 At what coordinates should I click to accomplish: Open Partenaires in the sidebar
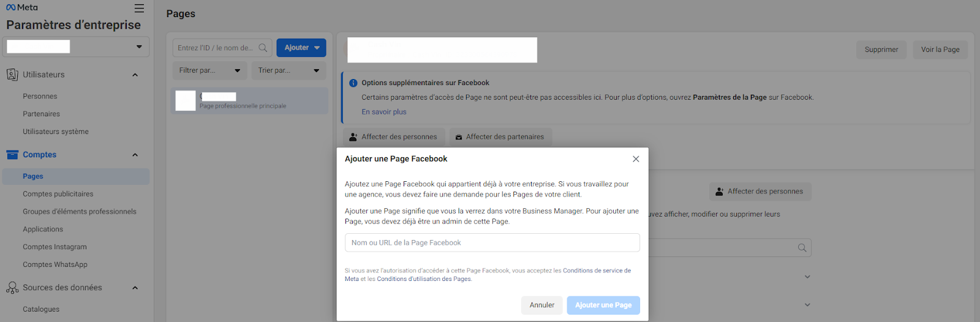pos(41,114)
